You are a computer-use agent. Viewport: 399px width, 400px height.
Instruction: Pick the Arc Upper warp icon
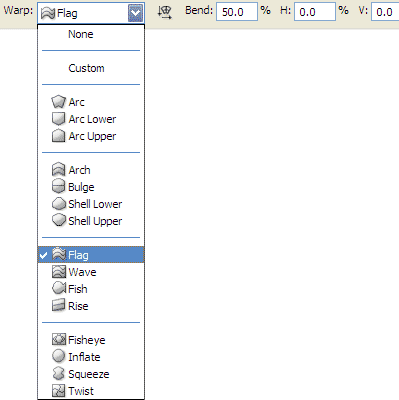(58, 136)
